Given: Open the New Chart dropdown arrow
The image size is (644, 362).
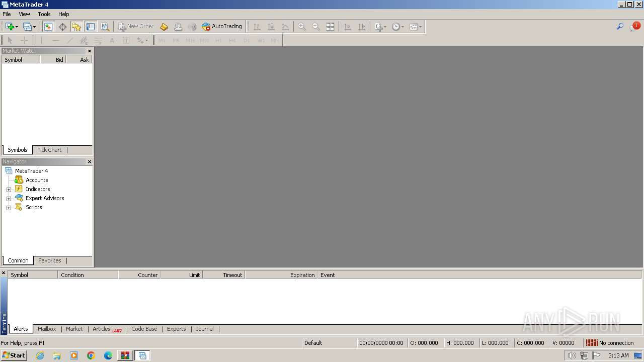Looking at the screenshot, I should point(17,27).
